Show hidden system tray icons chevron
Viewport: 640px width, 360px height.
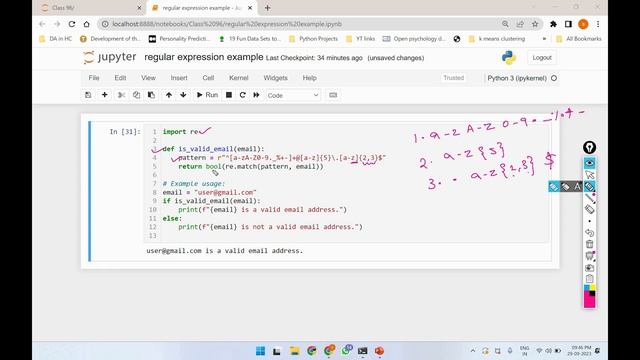click(x=473, y=351)
